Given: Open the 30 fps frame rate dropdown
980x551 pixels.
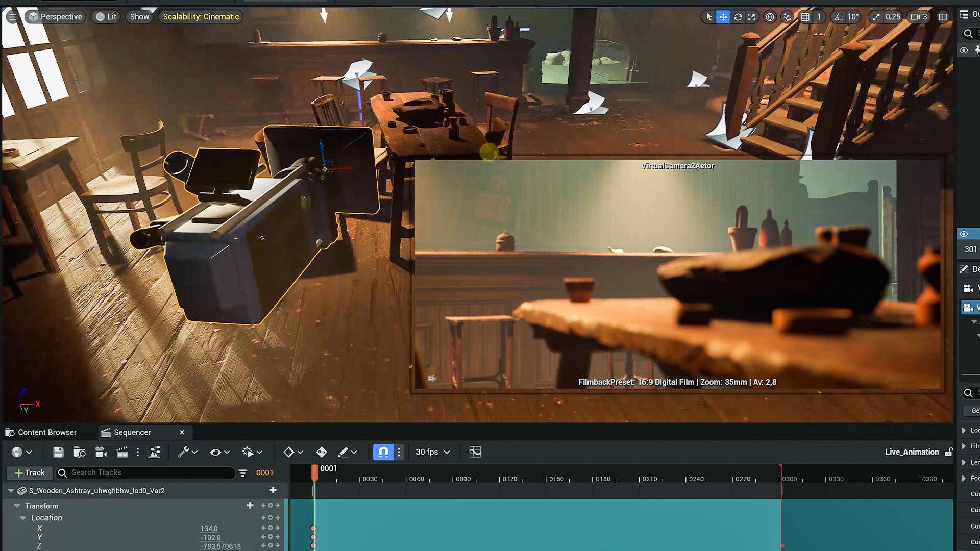Looking at the screenshot, I should pos(432,452).
